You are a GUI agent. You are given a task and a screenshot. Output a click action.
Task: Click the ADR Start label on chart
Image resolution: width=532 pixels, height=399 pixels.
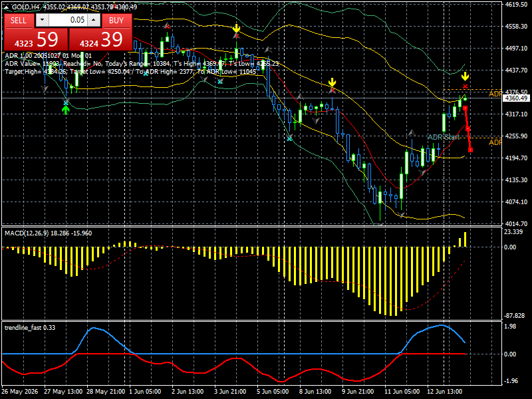click(443, 137)
